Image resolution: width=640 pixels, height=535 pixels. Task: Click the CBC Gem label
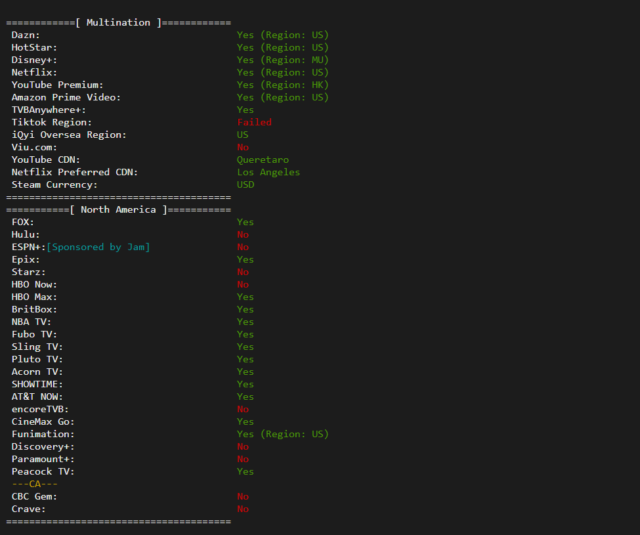coord(35,496)
